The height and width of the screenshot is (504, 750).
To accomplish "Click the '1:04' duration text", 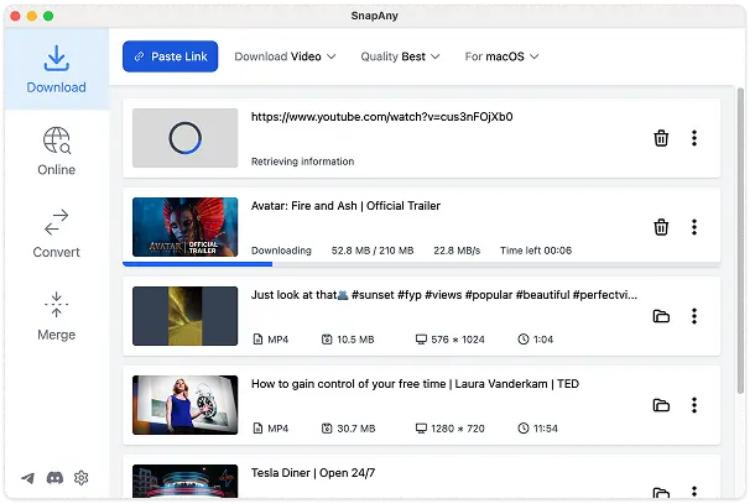I will (x=543, y=340).
